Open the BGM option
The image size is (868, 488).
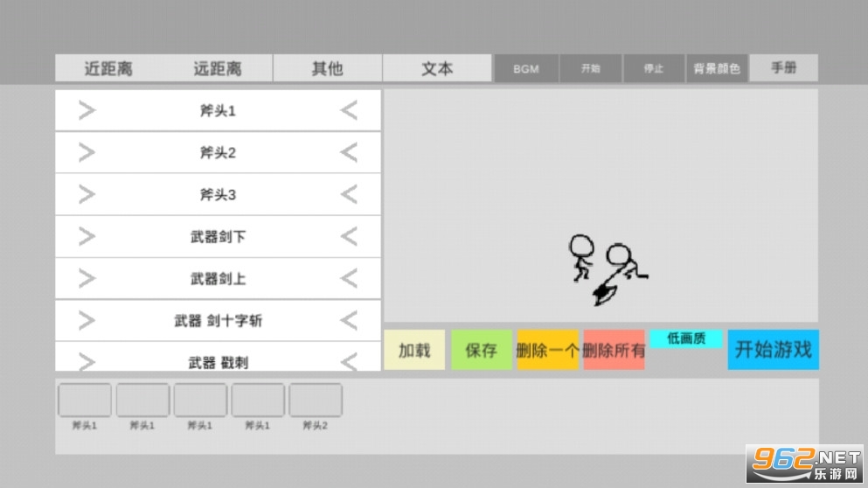tap(526, 69)
